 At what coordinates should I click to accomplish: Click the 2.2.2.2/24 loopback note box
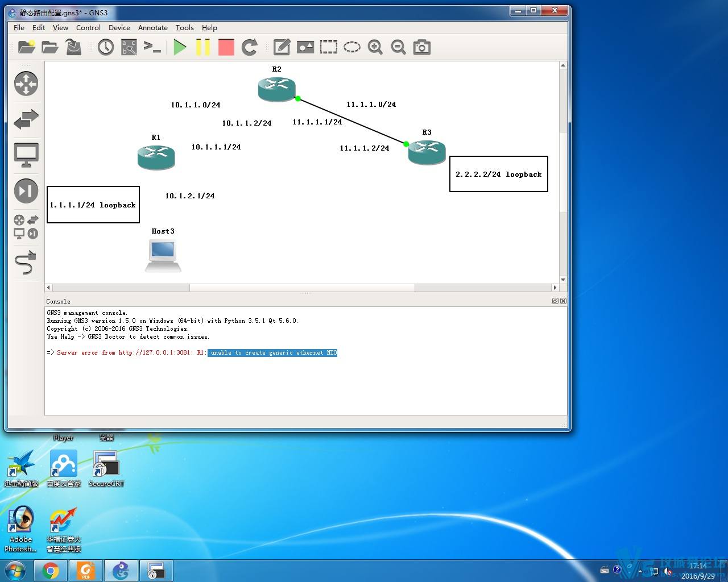click(x=499, y=174)
